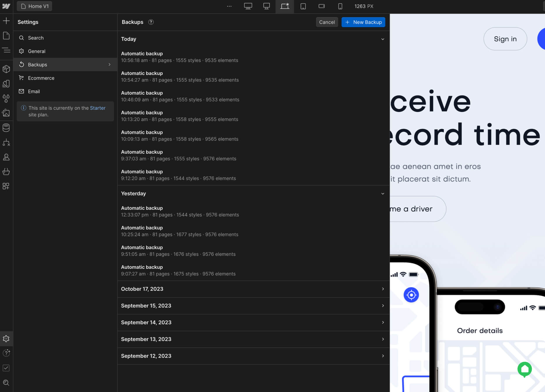545x392 pixels.
Task: Select the 9:51:05 am automatic backup
Action: 253,251
